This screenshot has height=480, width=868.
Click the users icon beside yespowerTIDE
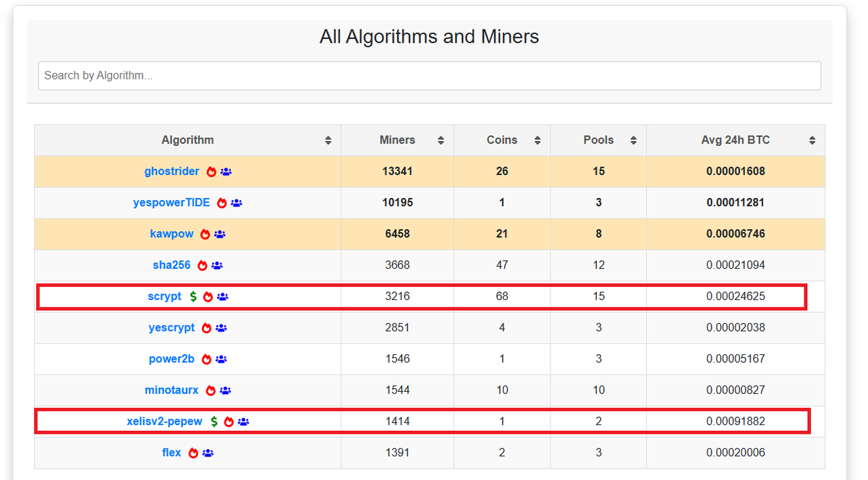pos(237,203)
